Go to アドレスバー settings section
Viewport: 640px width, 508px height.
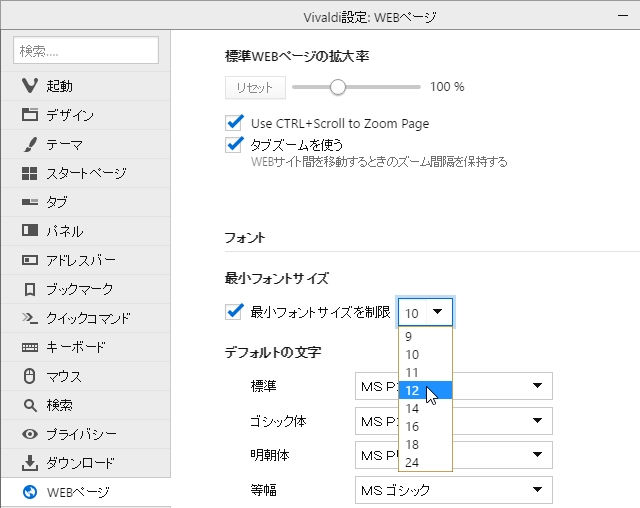pos(86,260)
